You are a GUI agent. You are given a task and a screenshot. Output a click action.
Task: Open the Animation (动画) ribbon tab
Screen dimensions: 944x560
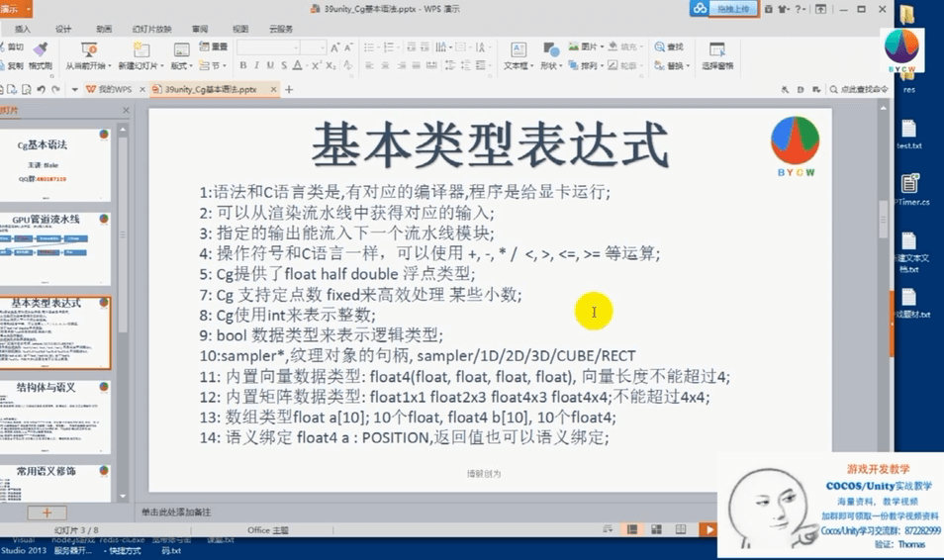104,29
